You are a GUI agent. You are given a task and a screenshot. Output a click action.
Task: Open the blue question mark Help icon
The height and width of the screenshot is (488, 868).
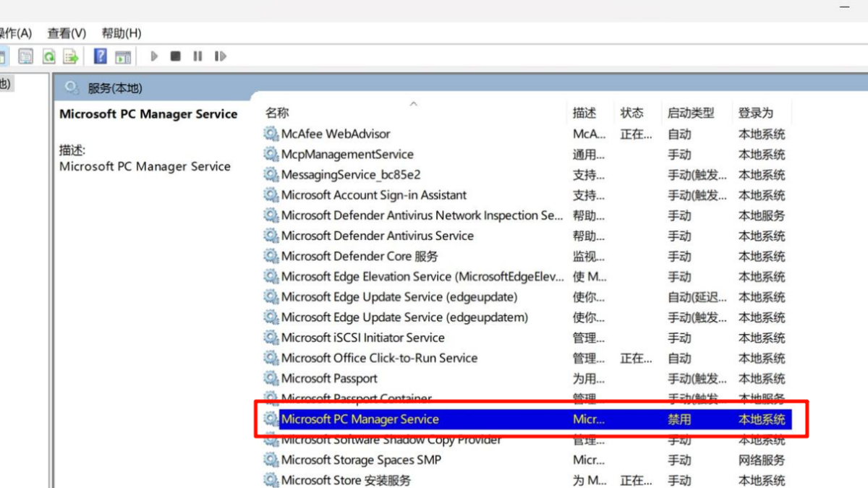[101, 56]
